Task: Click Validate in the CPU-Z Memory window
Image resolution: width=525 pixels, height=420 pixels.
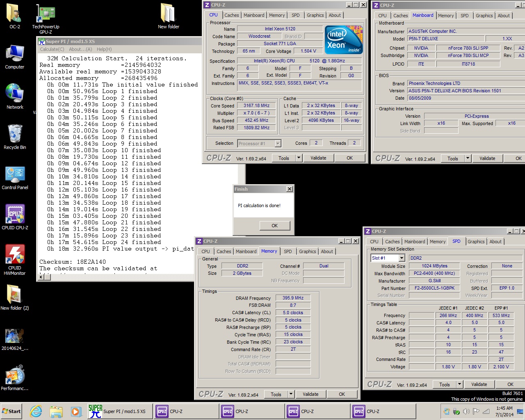Action: point(310,394)
